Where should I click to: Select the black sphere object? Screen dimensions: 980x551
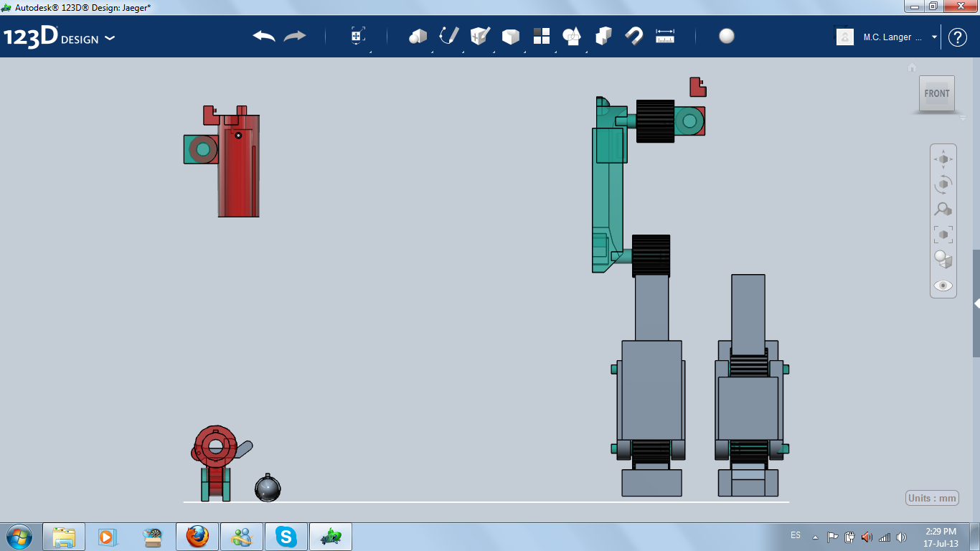click(x=268, y=489)
